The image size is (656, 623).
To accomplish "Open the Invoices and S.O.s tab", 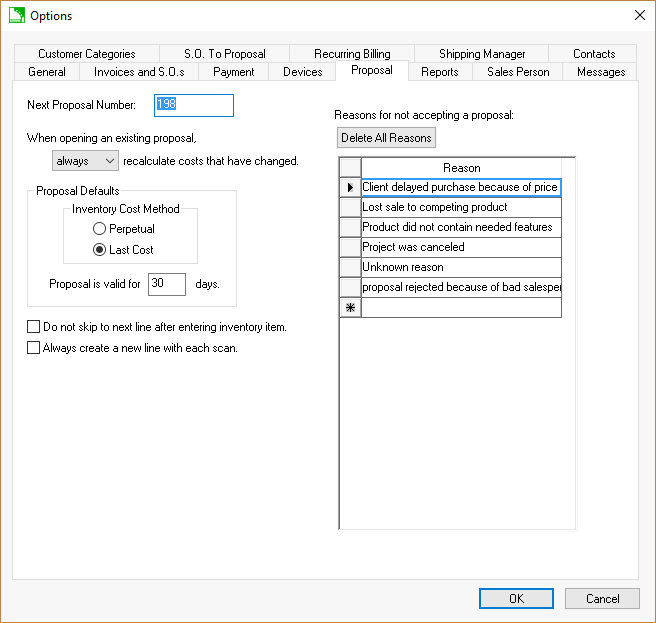I will (x=139, y=72).
